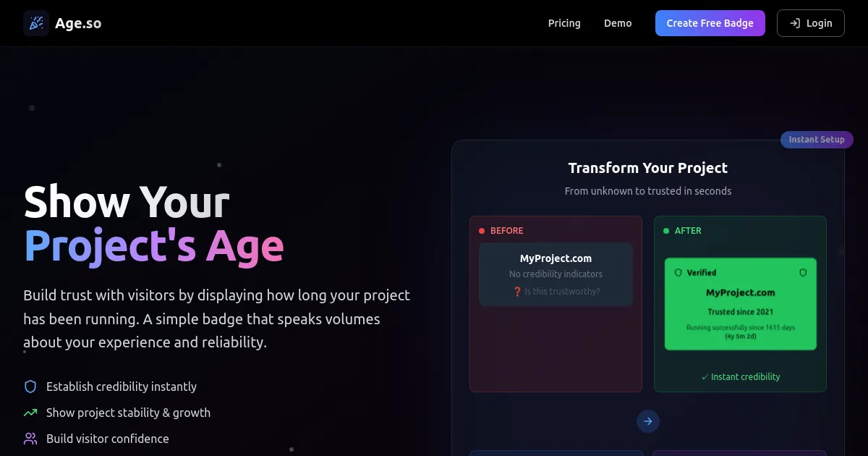The height and width of the screenshot is (456, 868).
Task: Open the Demo navigation item
Action: [618, 23]
